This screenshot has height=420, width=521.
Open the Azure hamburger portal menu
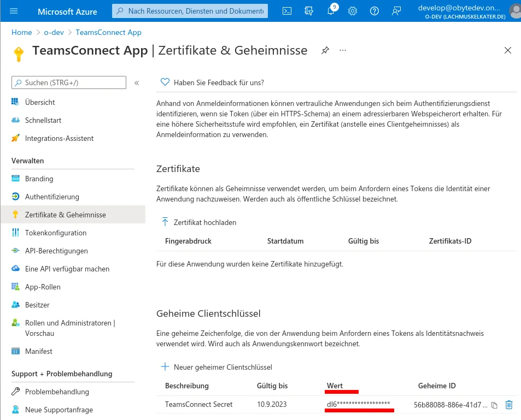pyautogui.click(x=14, y=11)
